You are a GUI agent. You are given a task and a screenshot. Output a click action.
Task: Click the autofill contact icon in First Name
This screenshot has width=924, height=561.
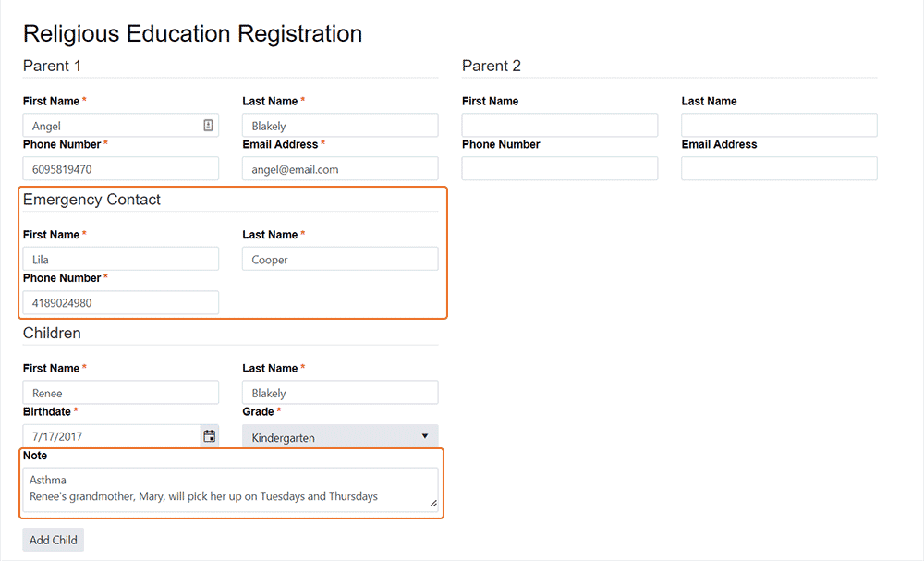[209, 126]
